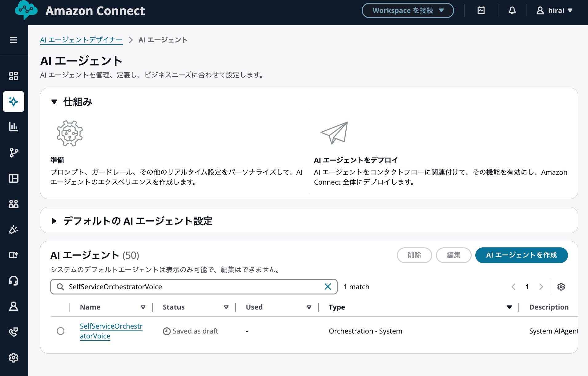This screenshot has height=376, width=588.
Task: Click the 編集 button
Action: pyautogui.click(x=453, y=255)
